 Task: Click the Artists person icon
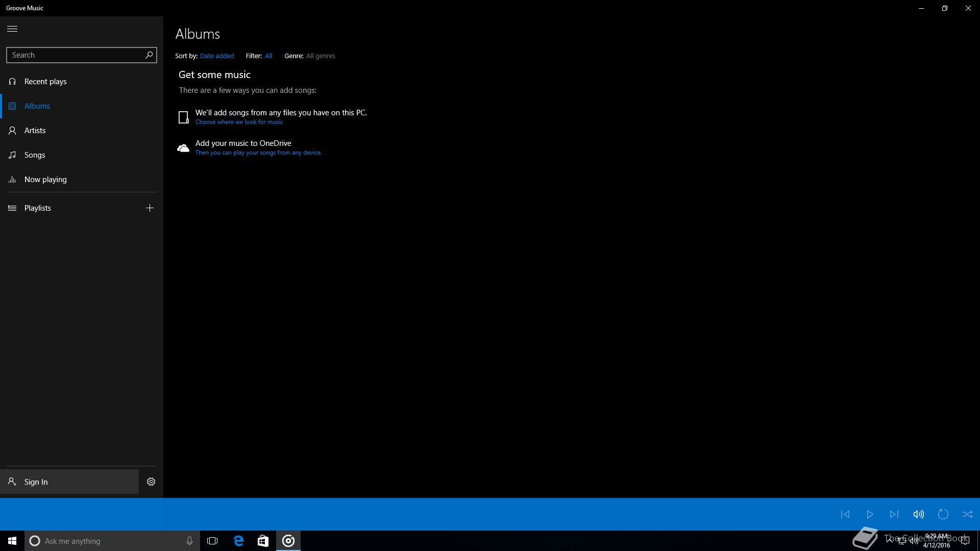(x=12, y=131)
